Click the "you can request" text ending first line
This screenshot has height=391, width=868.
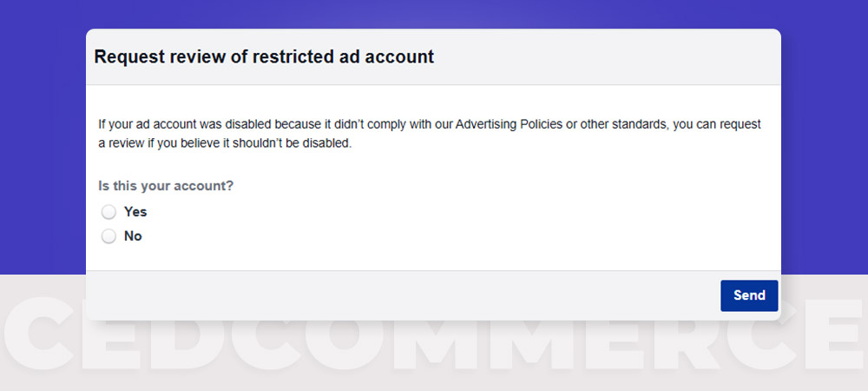click(717, 124)
